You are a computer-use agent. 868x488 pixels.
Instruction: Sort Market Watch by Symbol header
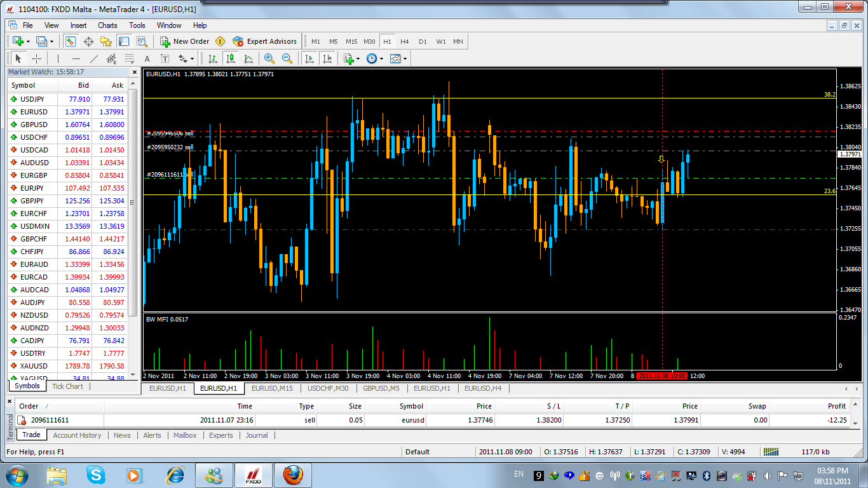pos(32,85)
